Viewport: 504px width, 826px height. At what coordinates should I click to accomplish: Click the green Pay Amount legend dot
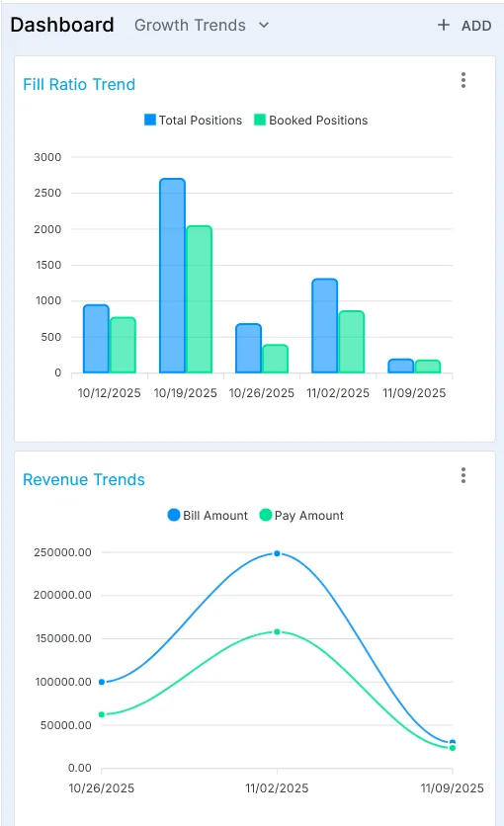[x=266, y=515]
